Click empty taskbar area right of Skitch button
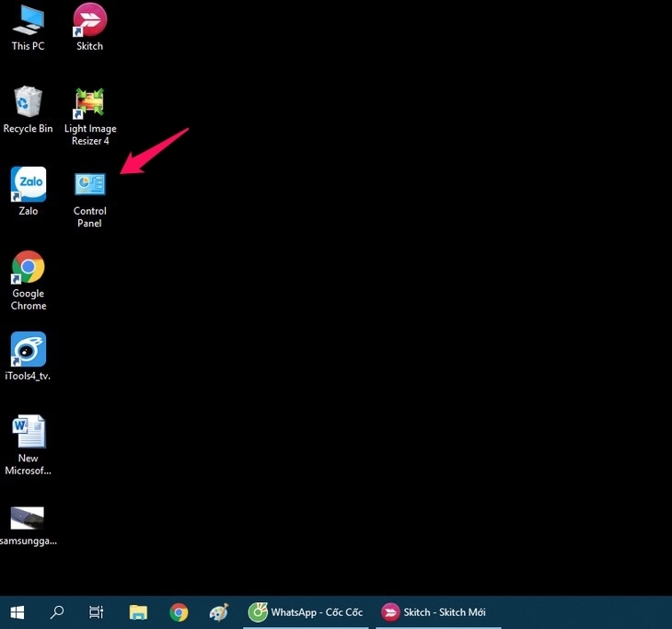The image size is (672, 629). 589,612
